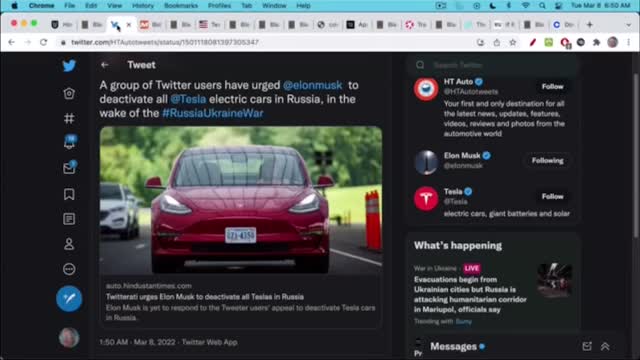Click the URL in the address bar
This screenshot has height=360, width=640.
pyautogui.click(x=165, y=42)
